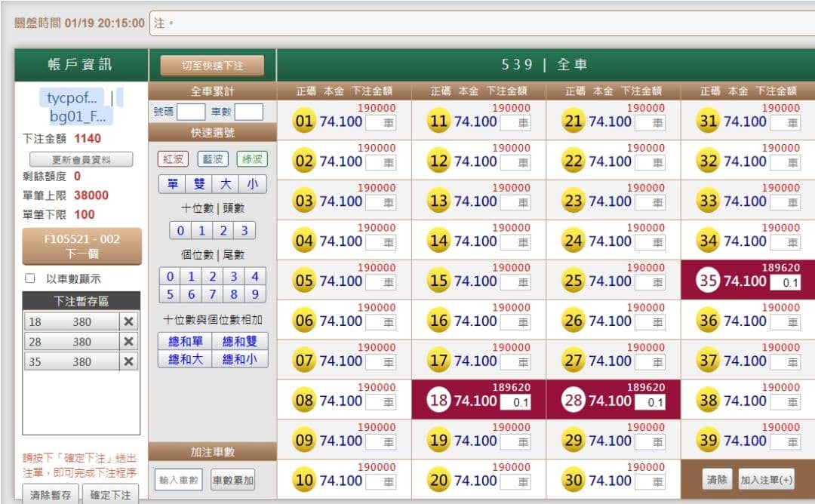The image size is (815, 504).
Task: Select number ball 31
Action: pos(708,121)
